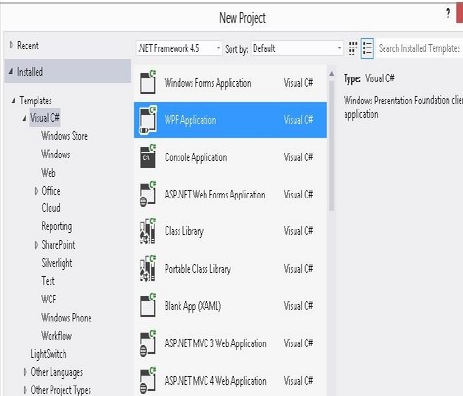Click the Installed heading
Viewport: 463px width, 396px height.
click(30, 72)
